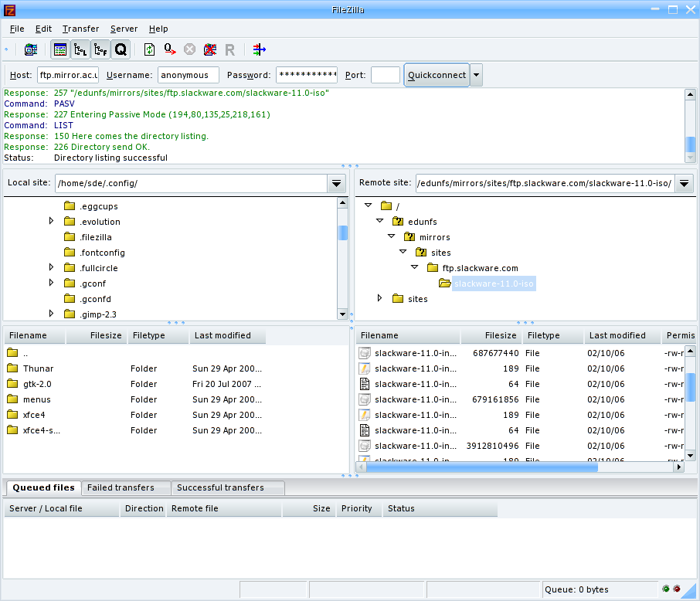The height and width of the screenshot is (601, 700).
Task: Click the green status indicator LED
Action: [666, 589]
